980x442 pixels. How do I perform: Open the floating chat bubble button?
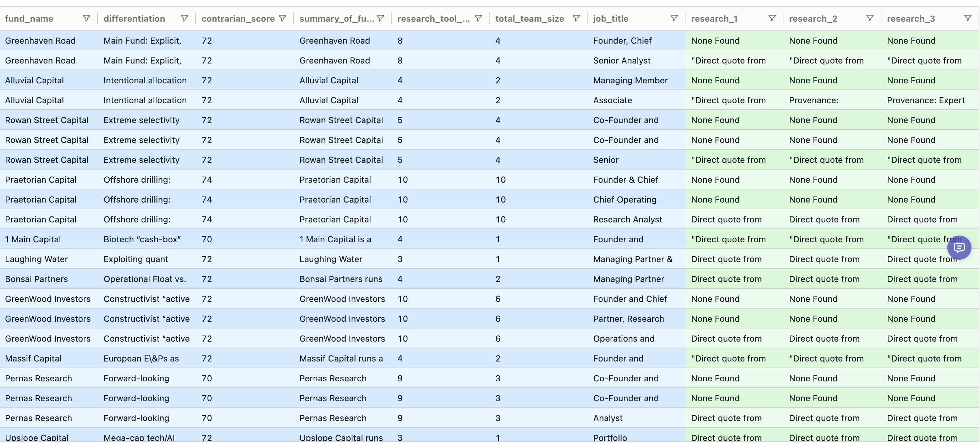[959, 248]
